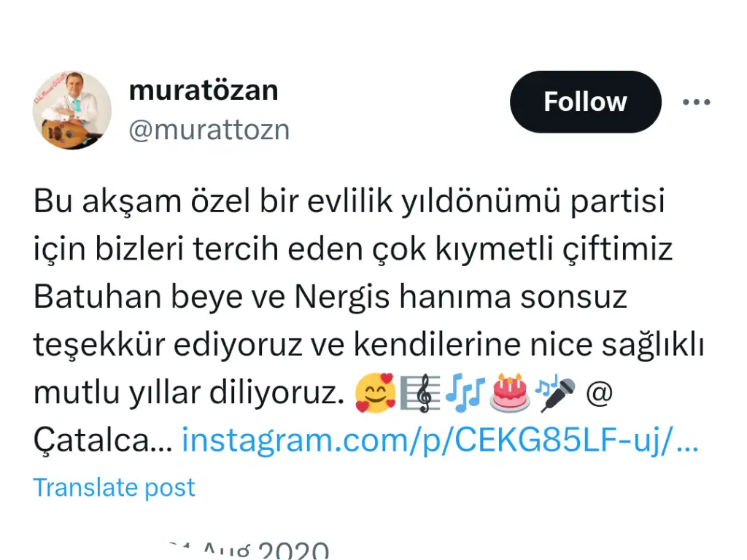The image size is (747, 560).
Task: Open the muratözan display name link
Action: click(x=204, y=90)
